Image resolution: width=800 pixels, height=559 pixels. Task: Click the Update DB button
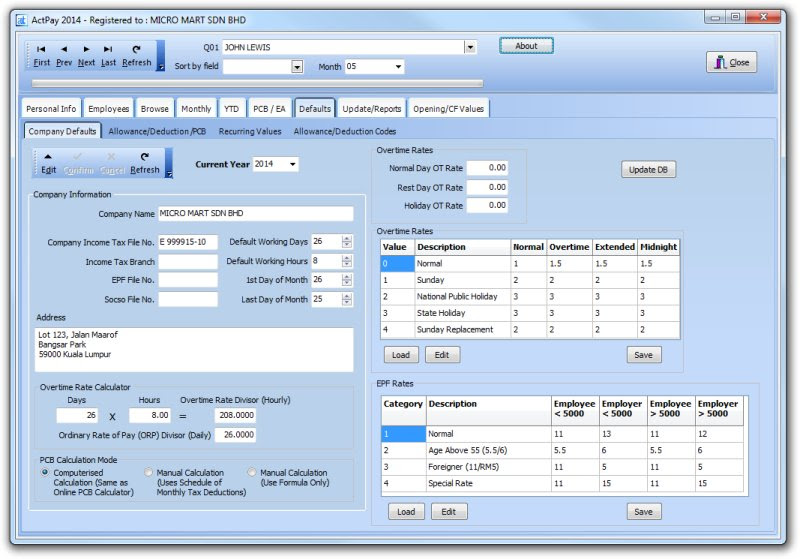pyautogui.click(x=648, y=170)
